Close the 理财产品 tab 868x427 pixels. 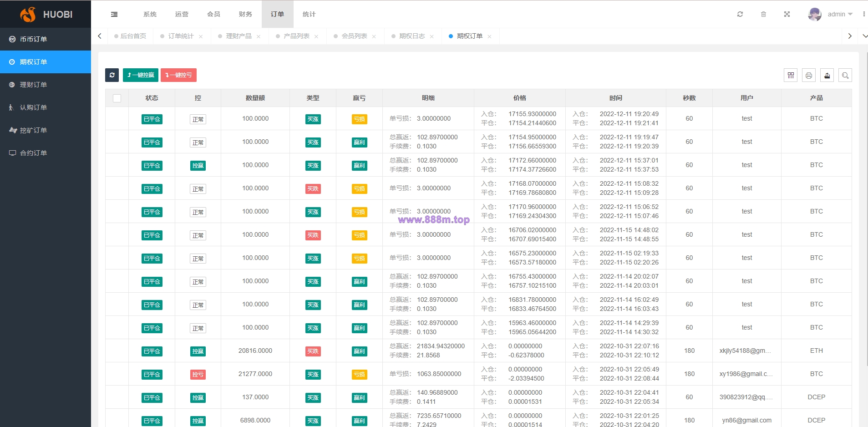coord(259,36)
